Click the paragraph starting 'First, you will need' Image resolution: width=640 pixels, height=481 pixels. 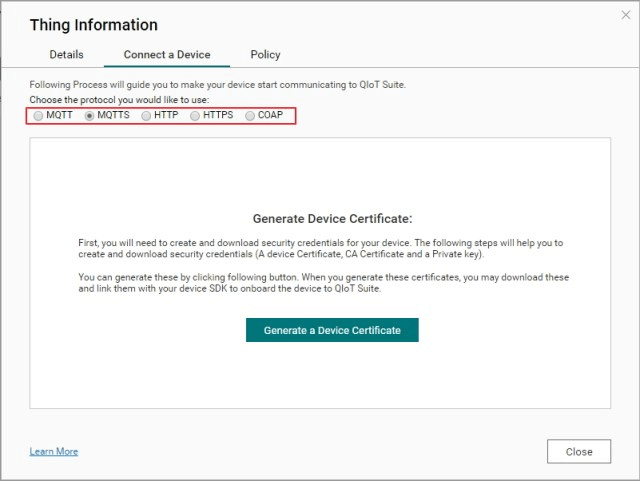(x=320, y=248)
